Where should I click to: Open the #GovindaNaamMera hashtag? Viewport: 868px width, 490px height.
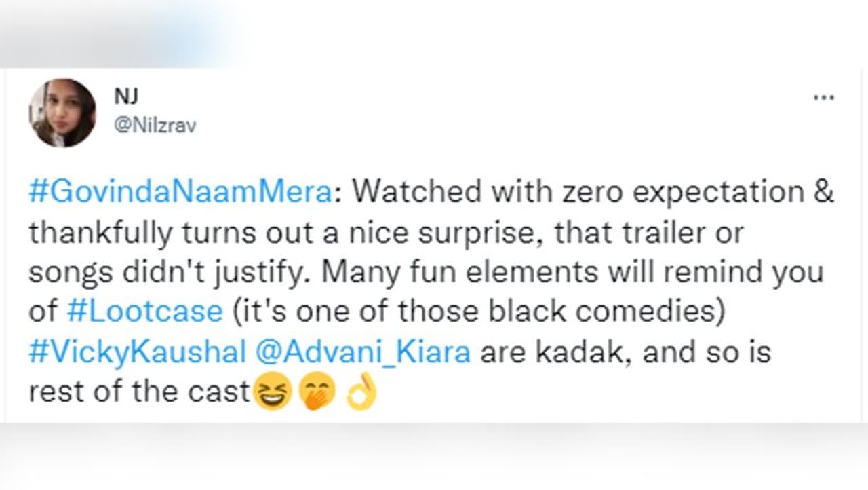[180, 192]
